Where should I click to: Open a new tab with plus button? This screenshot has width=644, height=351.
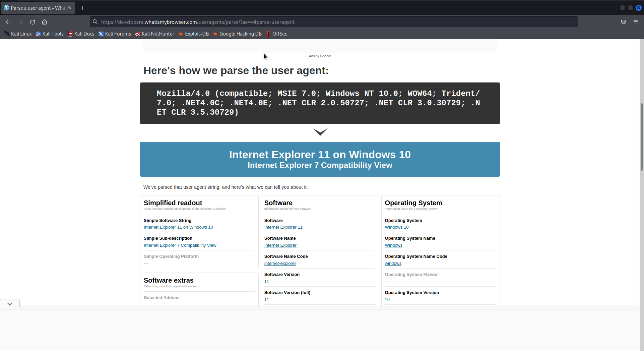(x=82, y=8)
